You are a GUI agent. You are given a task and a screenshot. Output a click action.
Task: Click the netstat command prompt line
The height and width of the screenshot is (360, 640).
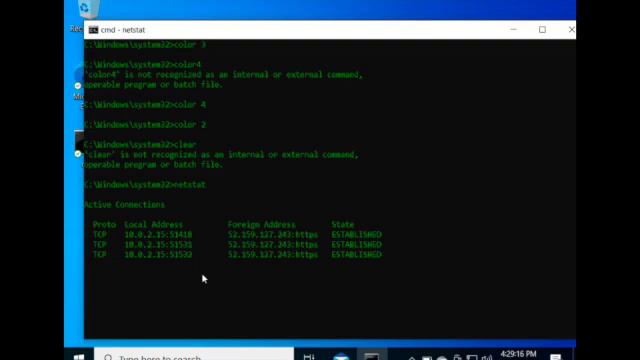coord(145,184)
